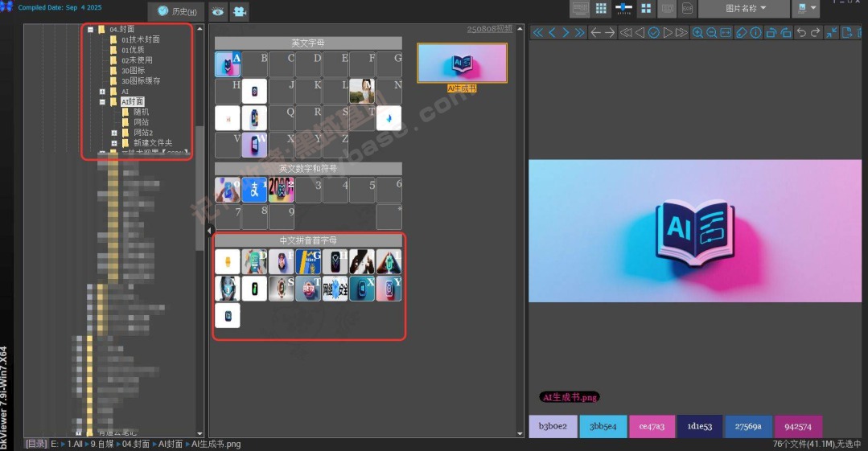Show image info with the circled i icon
868x451 pixels.
click(755, 33)
